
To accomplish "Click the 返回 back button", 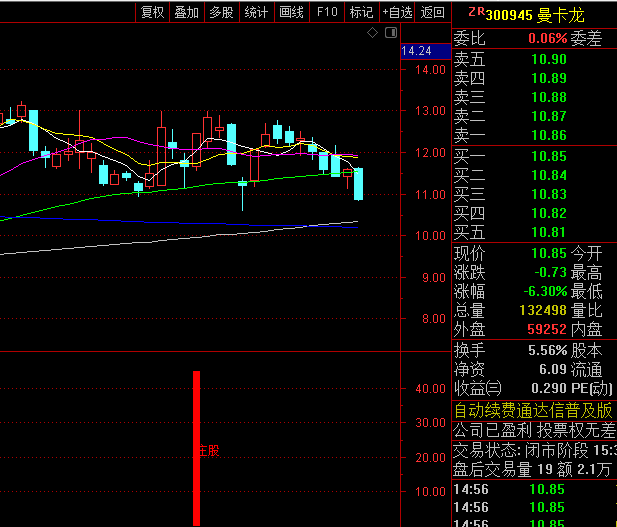I will (x=432, y=12).
